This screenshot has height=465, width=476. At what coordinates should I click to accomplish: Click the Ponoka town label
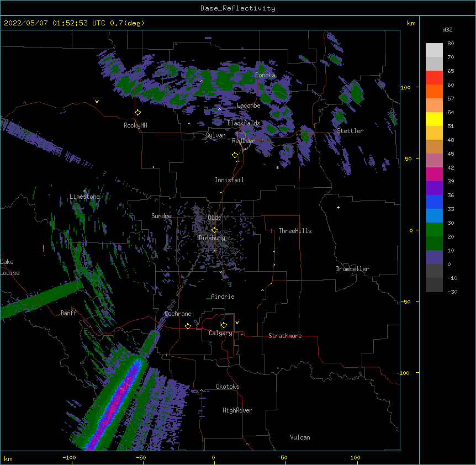(265, 75)
